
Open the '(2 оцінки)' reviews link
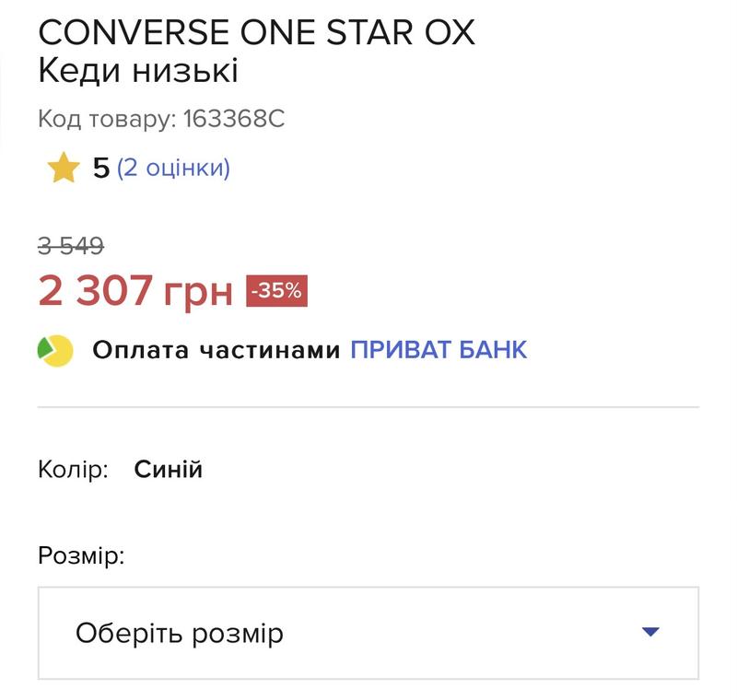[173, 168]
